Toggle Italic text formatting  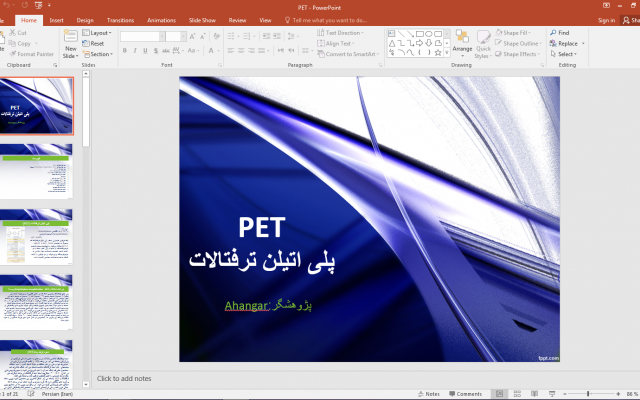137,50
